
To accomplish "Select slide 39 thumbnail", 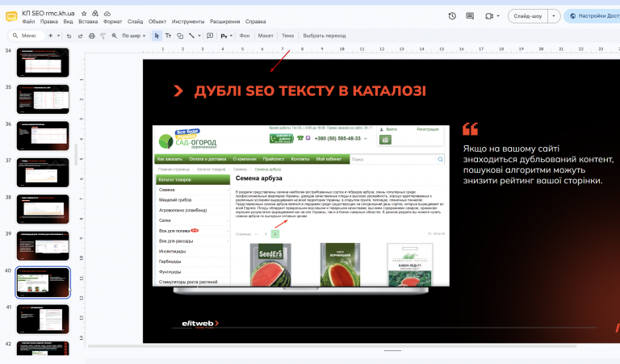I will point(43,246).
